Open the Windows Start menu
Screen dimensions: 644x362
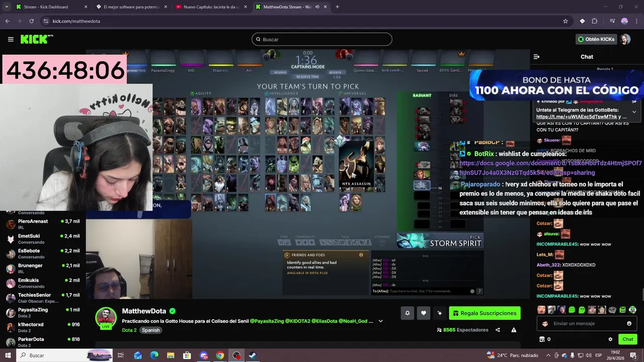coord(8,355)
